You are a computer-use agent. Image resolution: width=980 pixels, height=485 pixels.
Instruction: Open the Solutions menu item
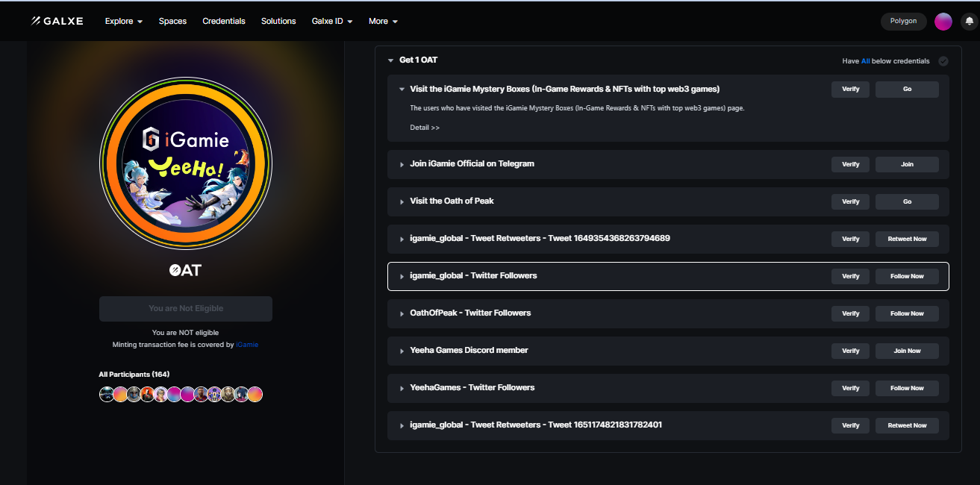pyautogui.click(x=278, y=21)
